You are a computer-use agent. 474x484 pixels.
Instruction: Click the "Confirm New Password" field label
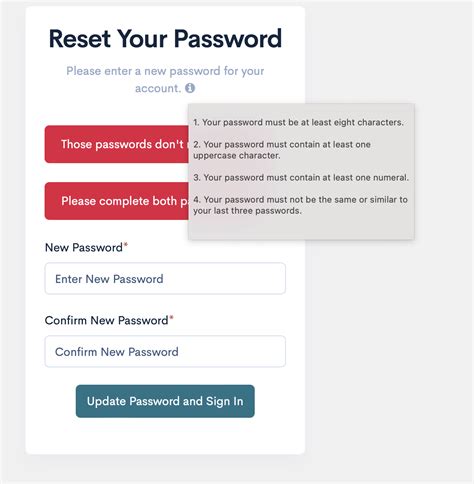pos(106,320)
